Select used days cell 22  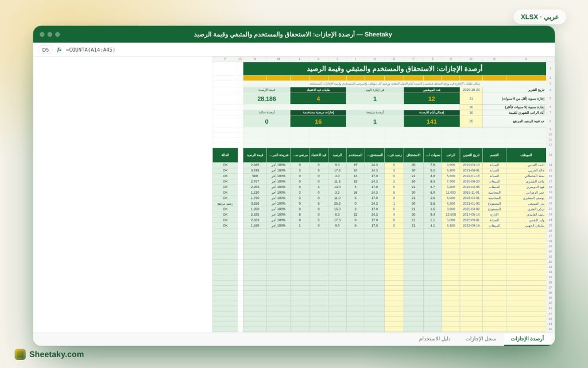click(355, 215)
